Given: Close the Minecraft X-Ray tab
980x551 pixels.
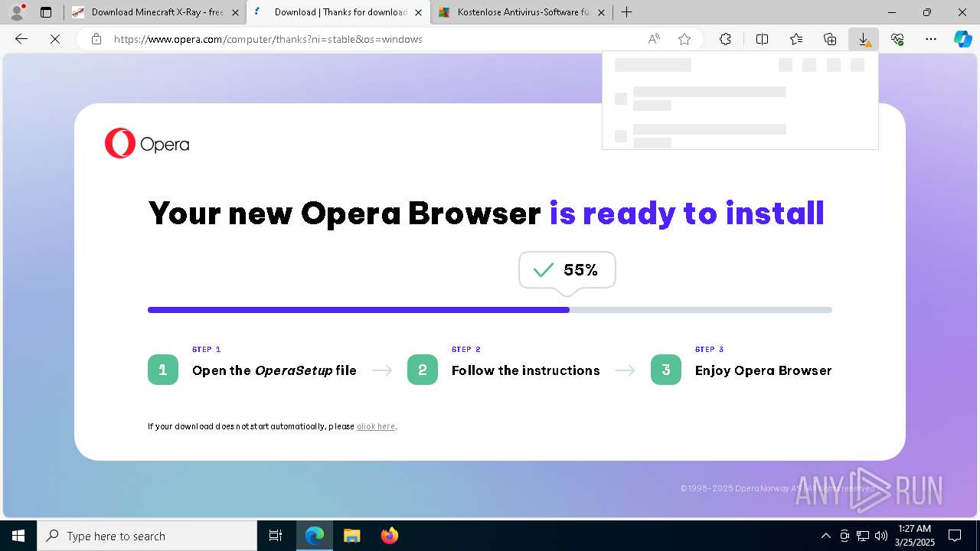Looking at the screenshot, I should pyautogui.click(x=235, y=12).
